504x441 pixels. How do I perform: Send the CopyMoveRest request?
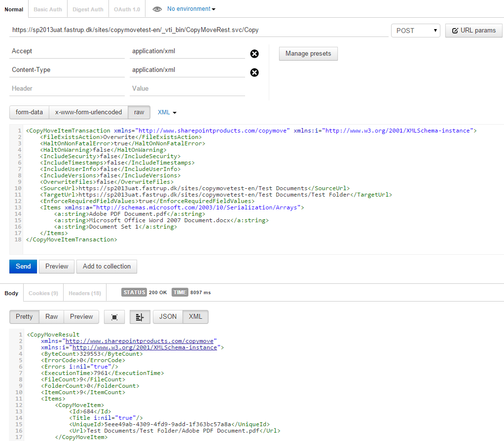click(x=23, y=266)
